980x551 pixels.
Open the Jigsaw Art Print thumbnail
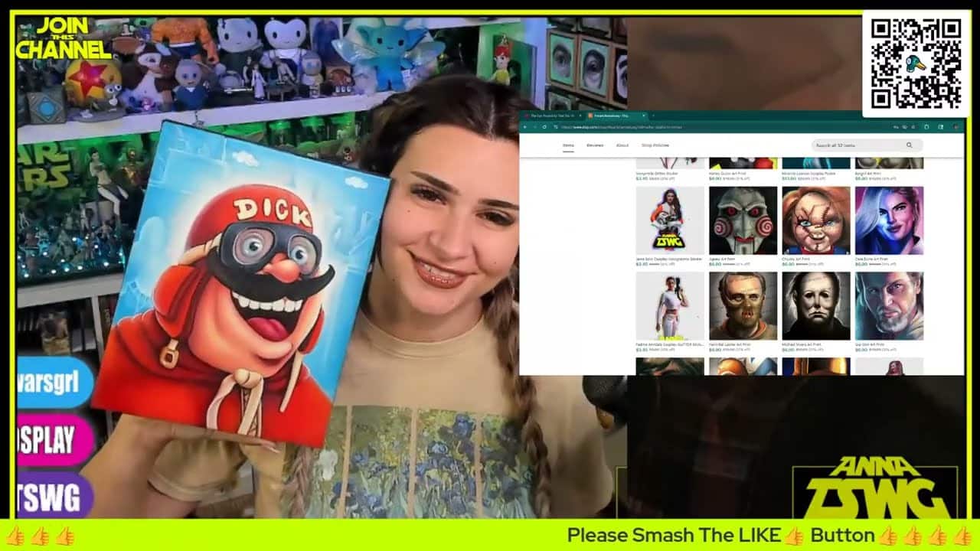click(x=743, y=220)
